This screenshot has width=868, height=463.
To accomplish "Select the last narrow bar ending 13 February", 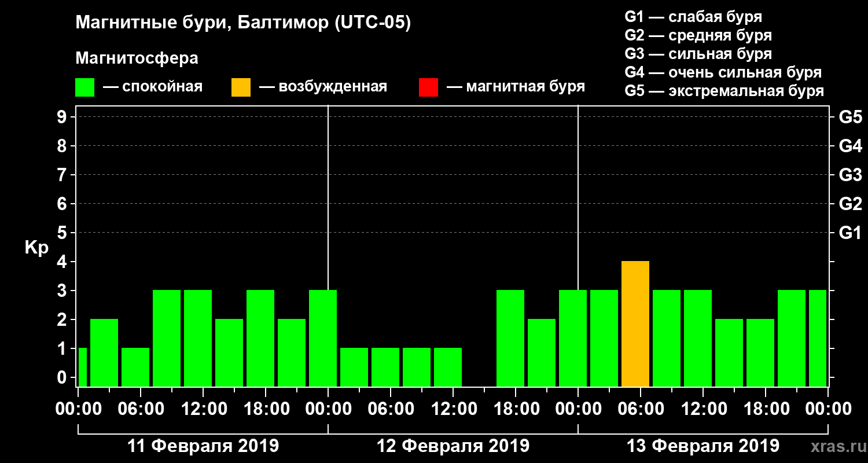I will coord(818,338).
